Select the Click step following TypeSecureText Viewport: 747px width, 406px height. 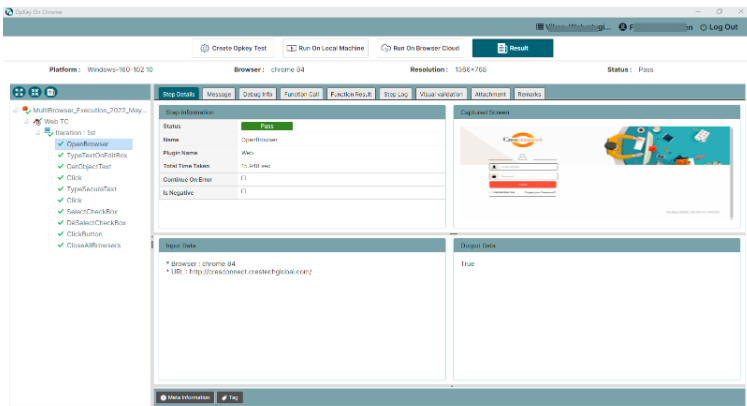pos(74,200)
